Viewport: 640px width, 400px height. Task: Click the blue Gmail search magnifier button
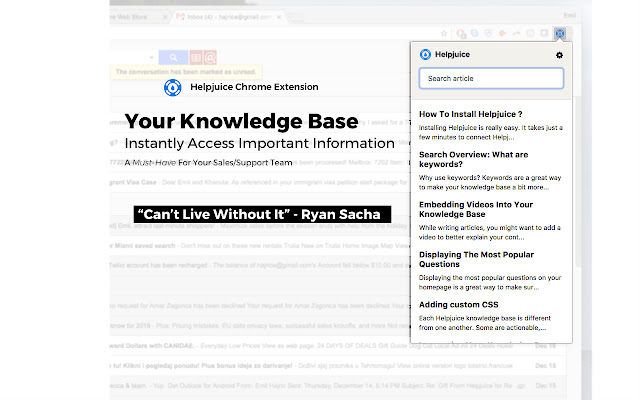point(174,57)
